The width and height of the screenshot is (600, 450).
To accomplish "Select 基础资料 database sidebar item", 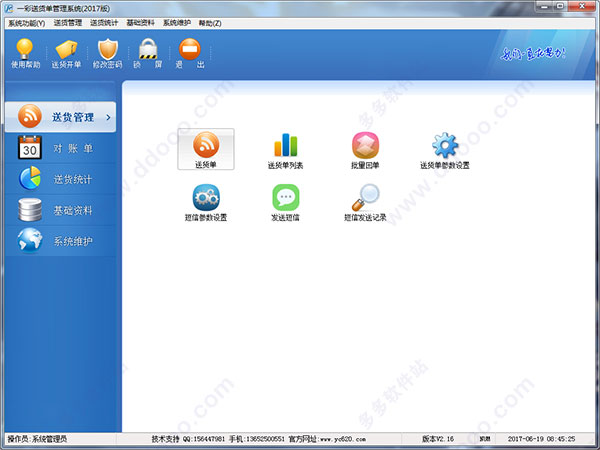I will point(60,210).
